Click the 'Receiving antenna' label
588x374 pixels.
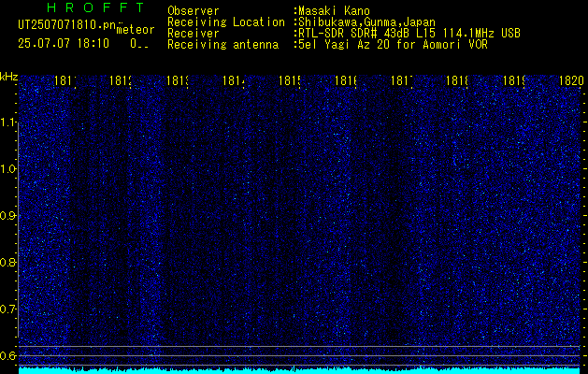tap(222, 45)
